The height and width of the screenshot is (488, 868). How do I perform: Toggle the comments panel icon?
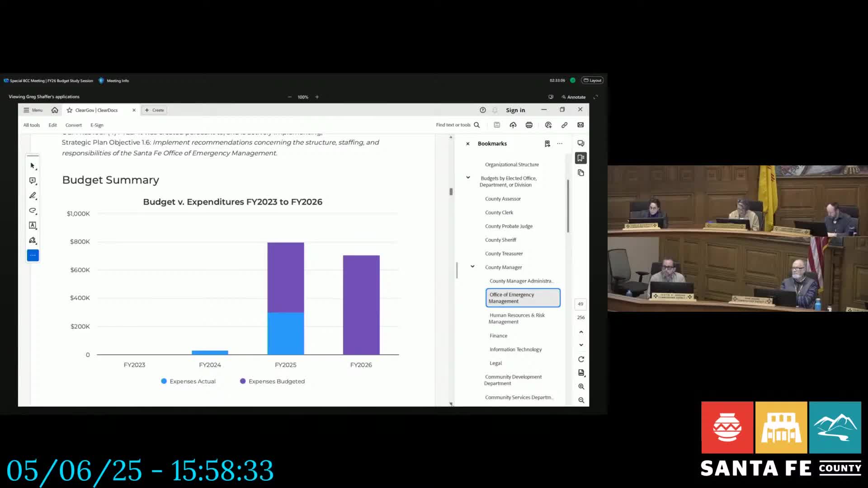581,144
